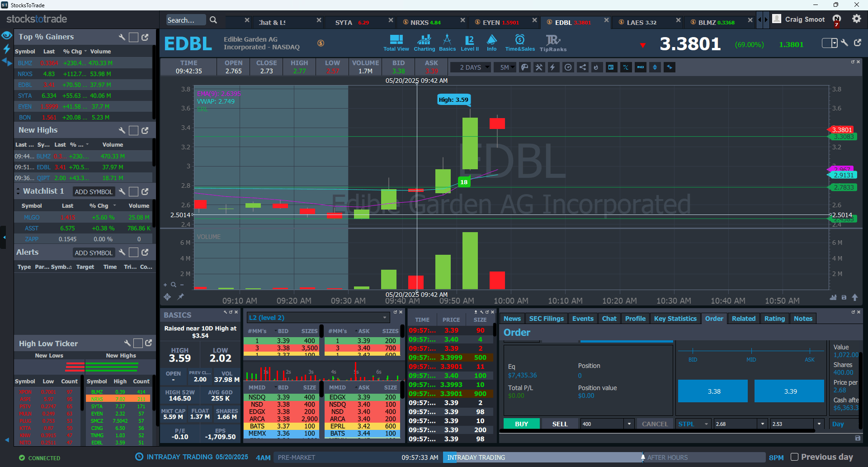Focus the Search symbol input field
This screenshot has width=868, height=467.
click(x=186, y=20)
